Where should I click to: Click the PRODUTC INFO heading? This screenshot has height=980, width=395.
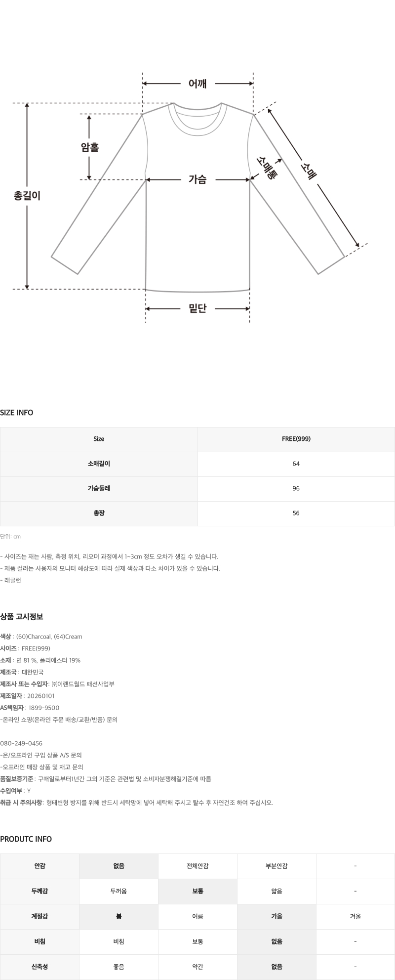(x=26, y=839)
